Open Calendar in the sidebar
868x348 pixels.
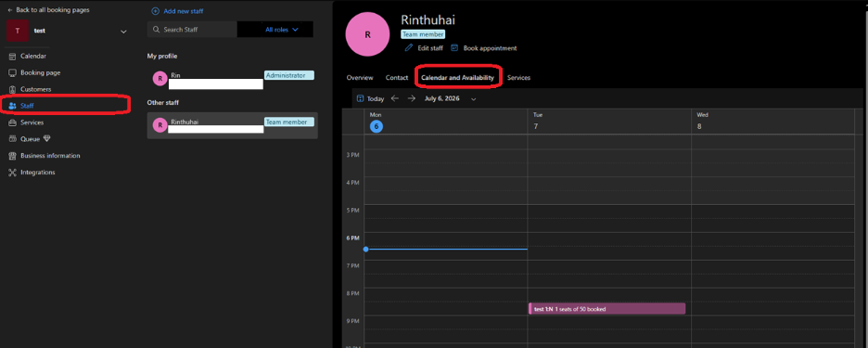click(33, 56)
